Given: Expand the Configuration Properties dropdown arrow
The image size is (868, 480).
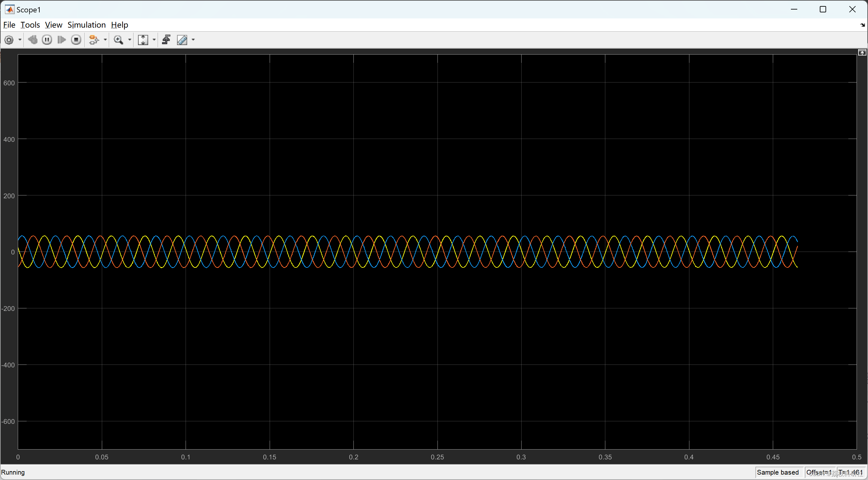Looking at the screenshot, I should tap(20, 40).
